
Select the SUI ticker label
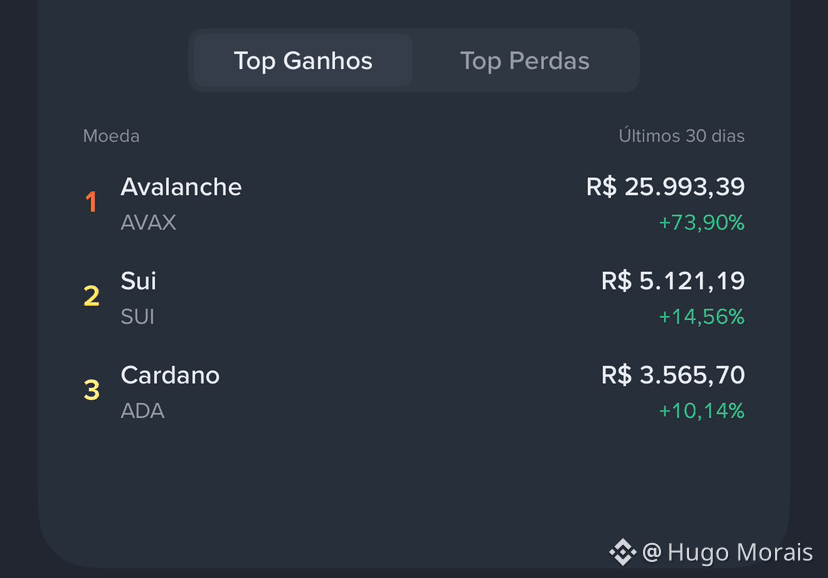(137, 317)
